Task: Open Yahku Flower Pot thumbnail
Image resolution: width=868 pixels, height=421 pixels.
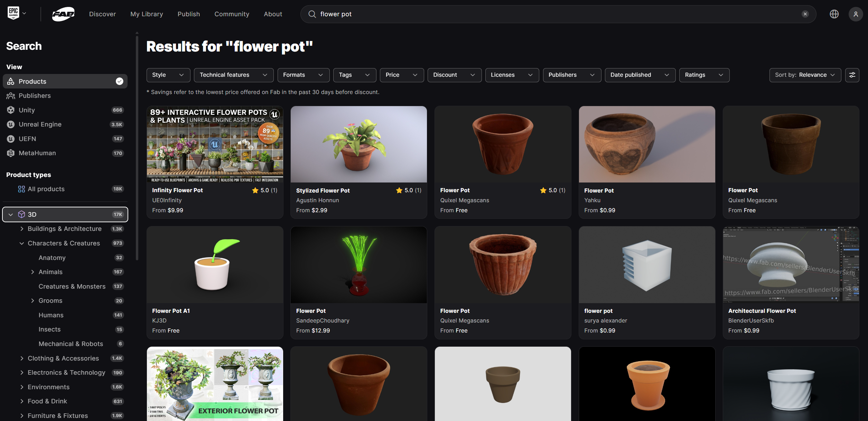Action: (x=647, y=144)
